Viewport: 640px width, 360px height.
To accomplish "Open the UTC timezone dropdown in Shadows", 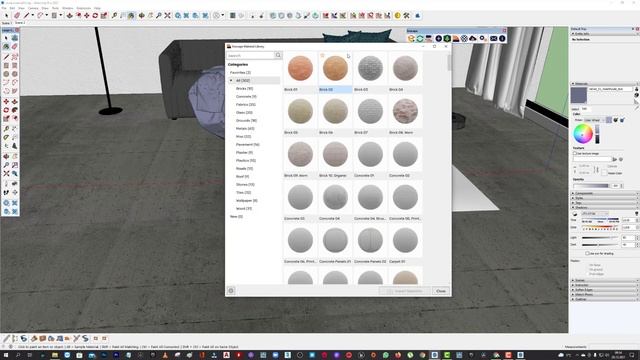I will pyautogui.click(x=594, y=213).
